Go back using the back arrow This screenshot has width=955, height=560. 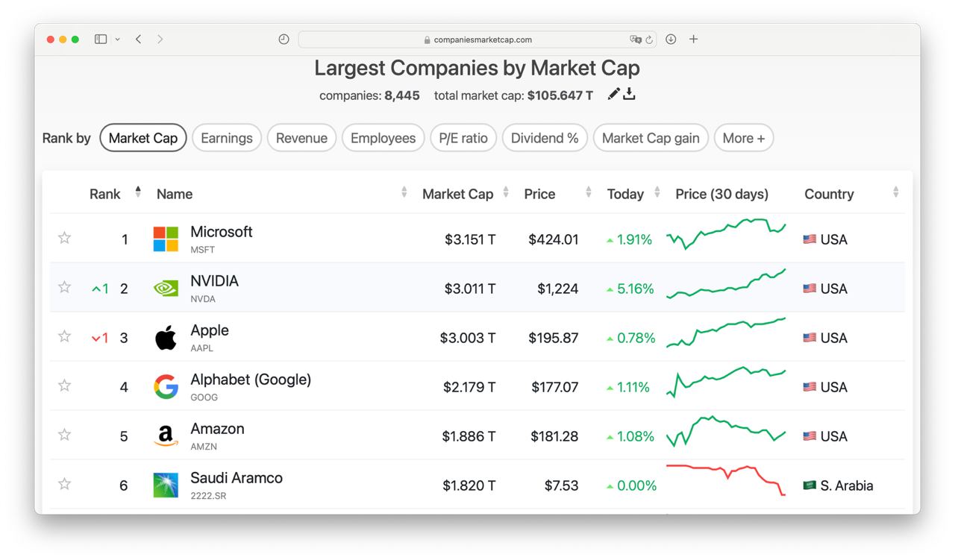(139, 40)
